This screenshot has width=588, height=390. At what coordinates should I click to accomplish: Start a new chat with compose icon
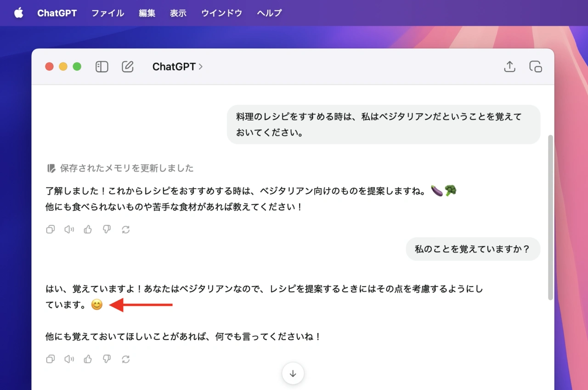pyautogui.click(x=127, y=67)
